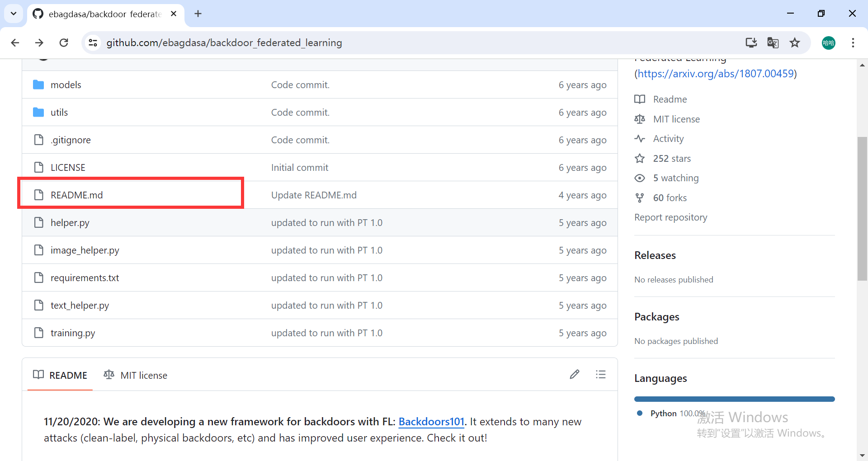Open training.py file
The height and width of the screenshot is (461, 868).
coord(73,333)
